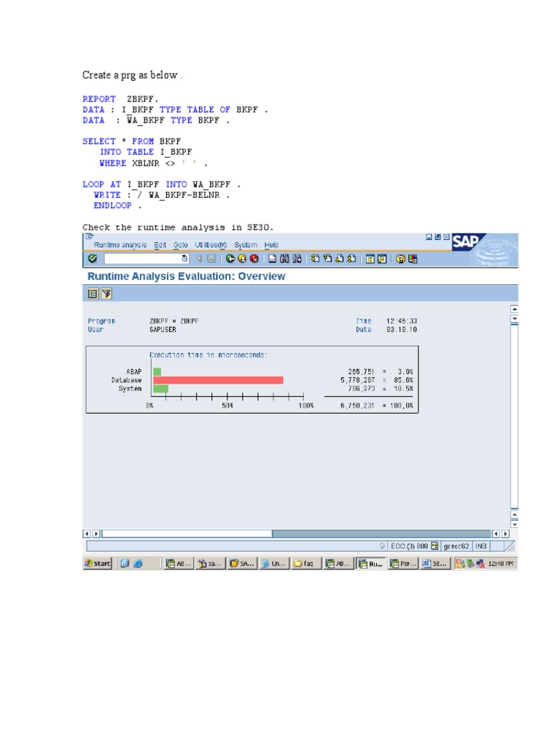Click the Windows Start button
This screenshot has width=560, height=747.
[x=98, y=563]
